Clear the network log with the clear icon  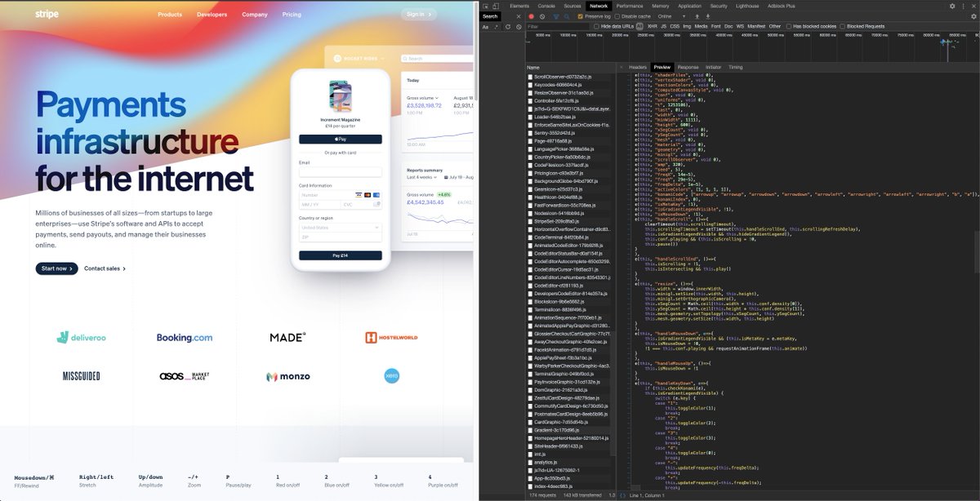[x=542, y=16]
